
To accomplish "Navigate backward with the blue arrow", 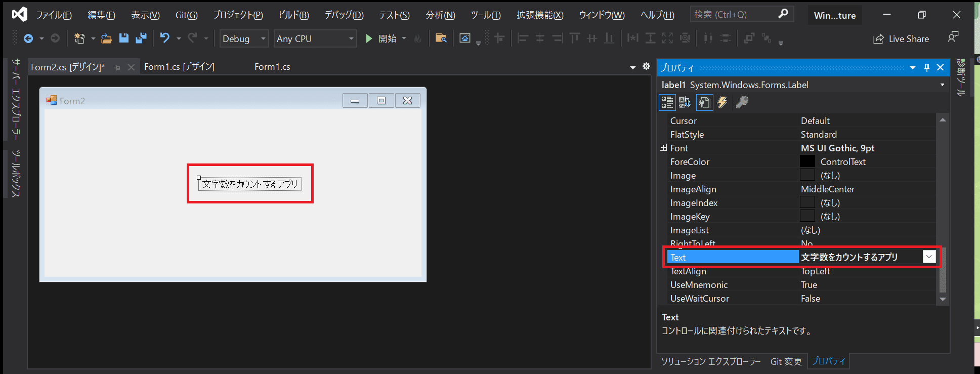I will (28, 38).
